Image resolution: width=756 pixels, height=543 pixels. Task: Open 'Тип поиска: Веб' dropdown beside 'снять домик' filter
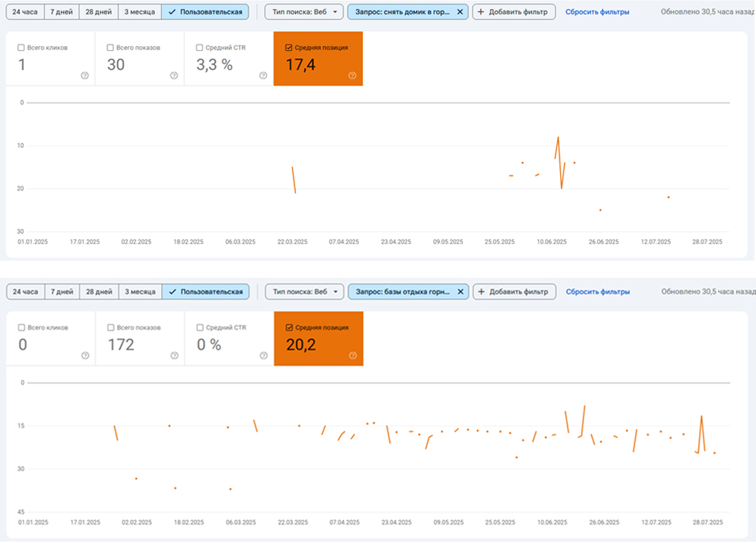pyautogui.click(x=304, y=12)
